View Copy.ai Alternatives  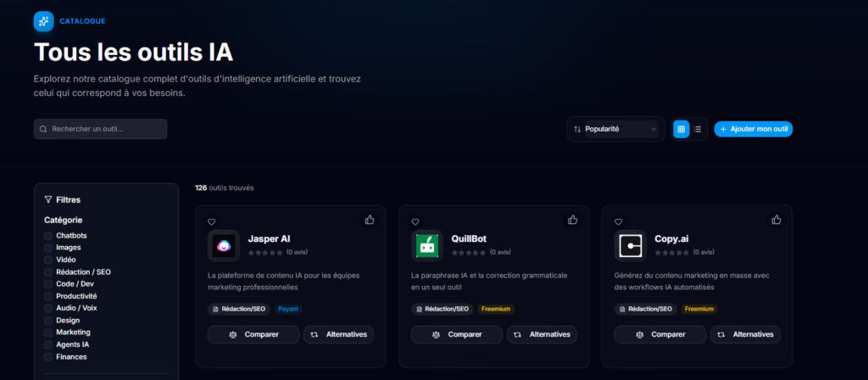pos(746,334)
